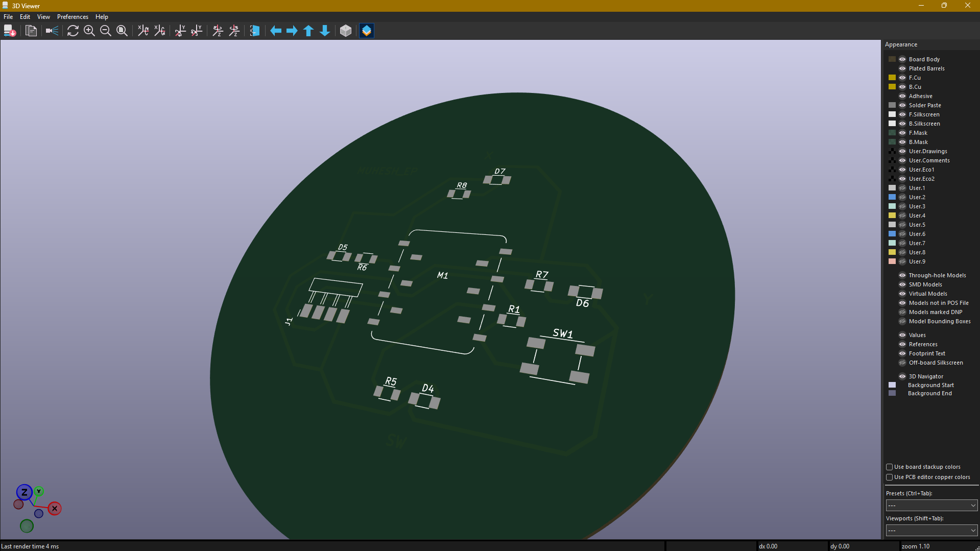The width and height of the screenshot is (980, 551).
Task: Show the User.1 layer
Action: tap(902, 188)
